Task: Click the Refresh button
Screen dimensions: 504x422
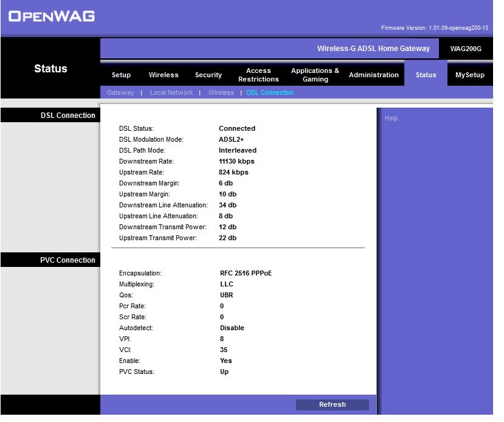Action: 333,404
